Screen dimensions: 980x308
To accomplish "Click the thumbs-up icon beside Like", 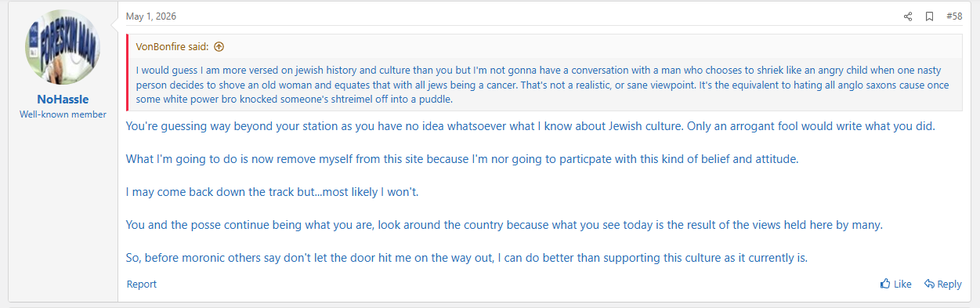I will coord(885,284).
